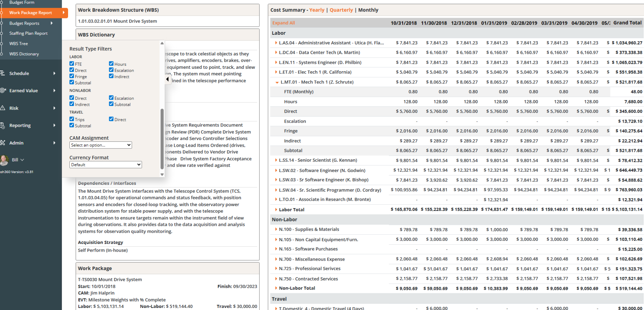
Task: Expand the L.SW.03 Sr Software Engineer row
Action: click(x=276, y=180)
